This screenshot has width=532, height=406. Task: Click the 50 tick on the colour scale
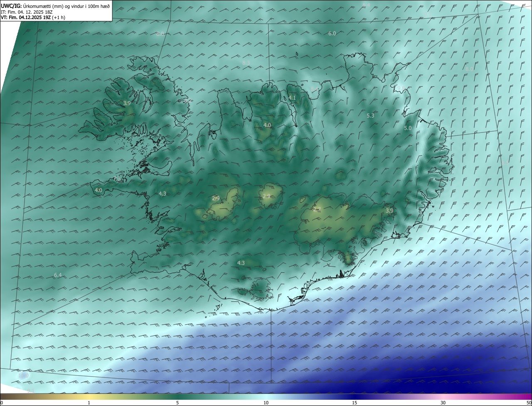pos(528,403)
